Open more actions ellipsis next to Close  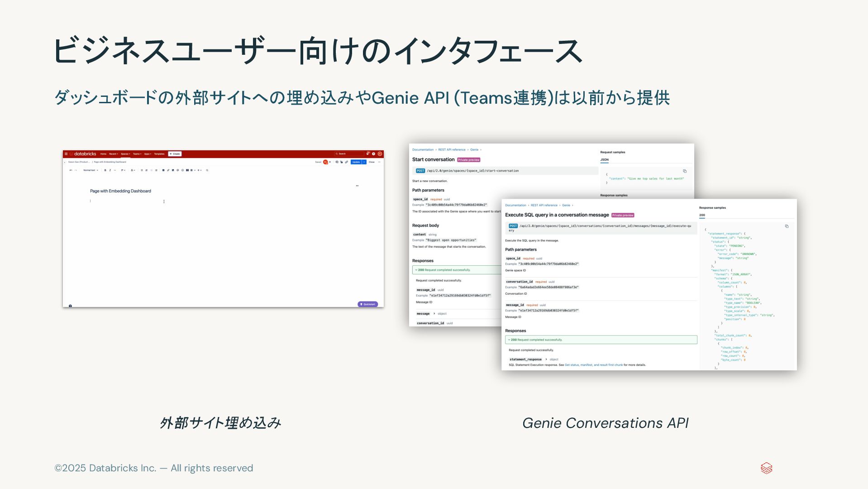379,162
